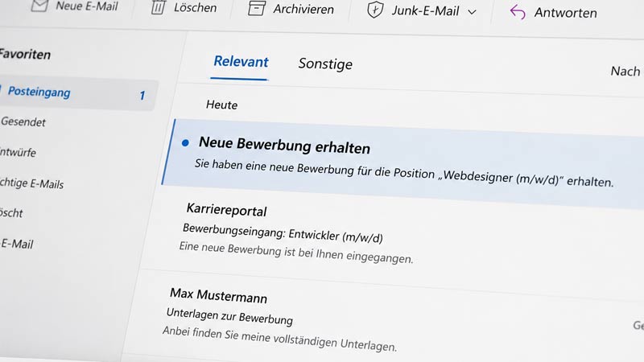Click the unread count 1 badge
The image size is (644, 362).
pos(142,96)
